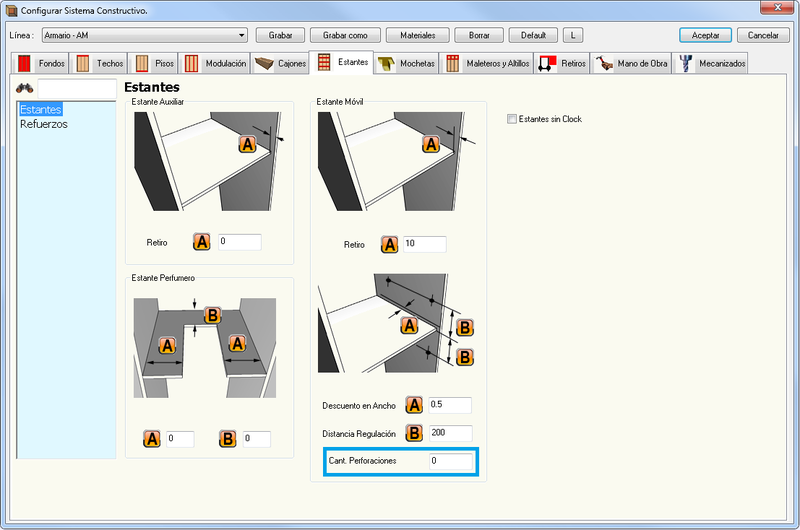The width and height of the screenshot is (800, 530).
Task: Click the Modulación tab icon
Action: tap(191, 63)
